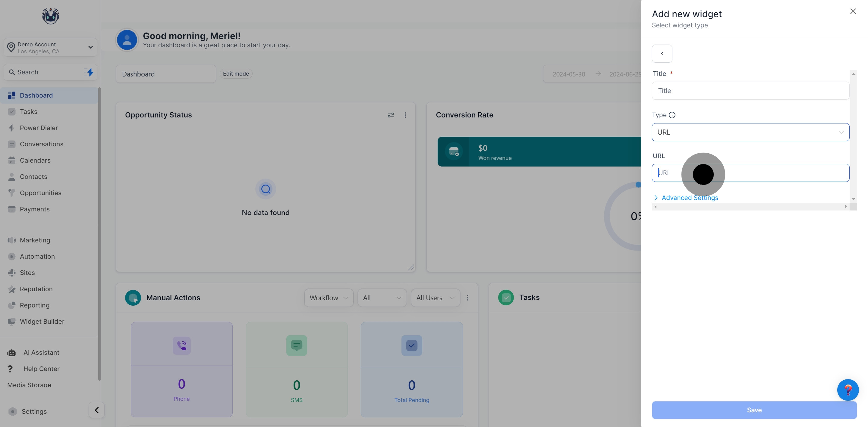Open Manual Actions three-dot menu
This screenshot has width=868, height=427.
pyautogui.click(x=468, y=298)
